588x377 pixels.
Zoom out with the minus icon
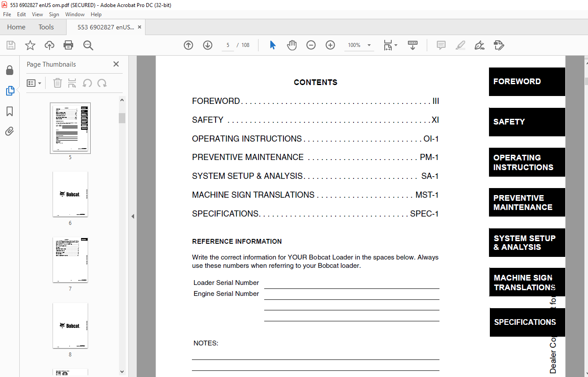[x=311, y=45]
